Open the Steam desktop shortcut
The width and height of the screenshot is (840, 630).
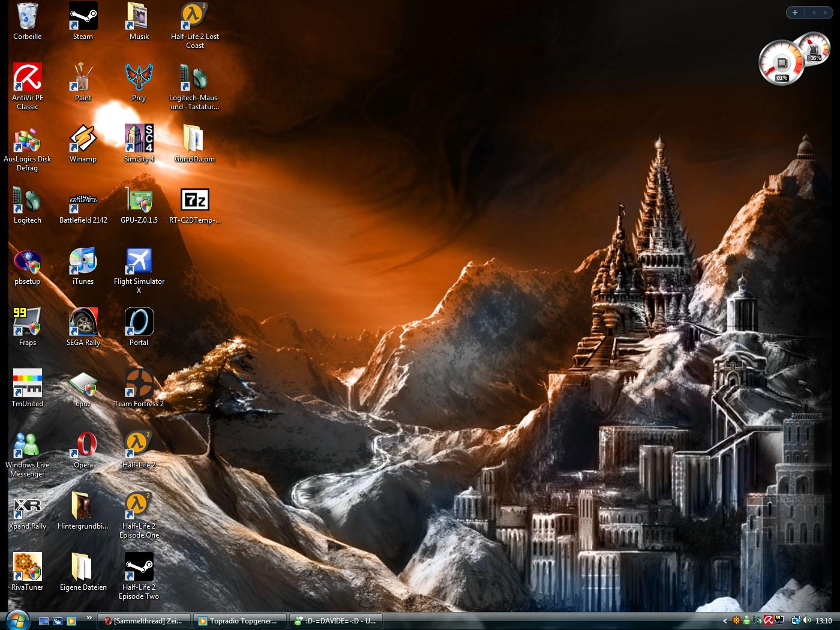[x=83, y=22]
